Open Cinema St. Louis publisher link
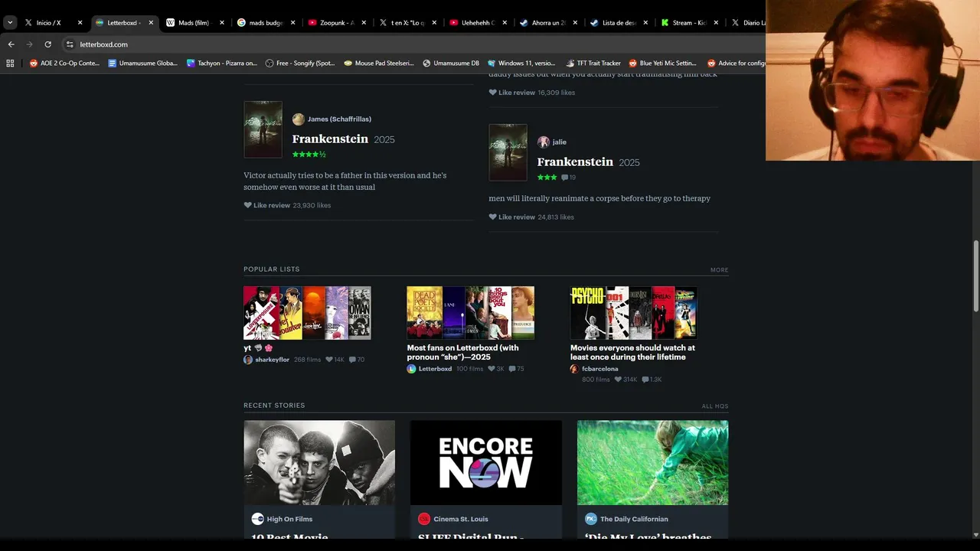 tap(460, 519)
